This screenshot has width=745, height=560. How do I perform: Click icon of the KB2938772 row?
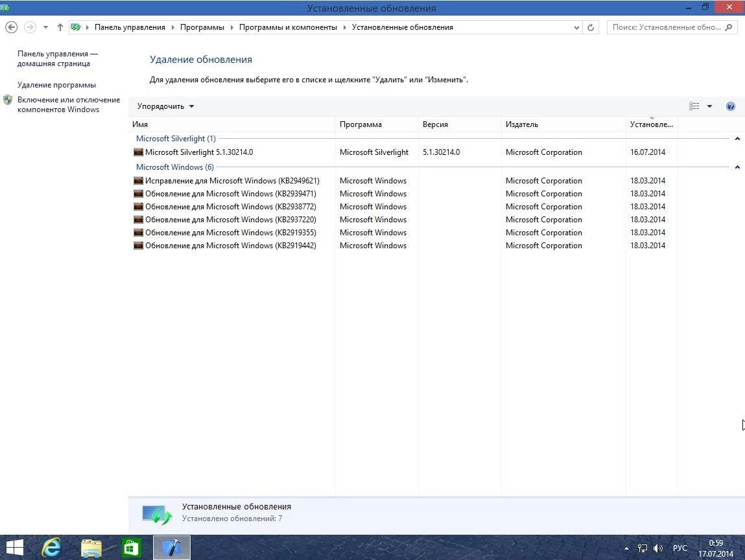click(138, 207)
